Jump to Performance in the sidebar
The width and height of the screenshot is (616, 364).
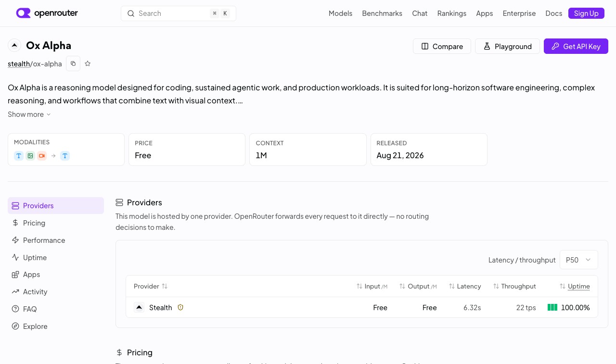point(56,240)
